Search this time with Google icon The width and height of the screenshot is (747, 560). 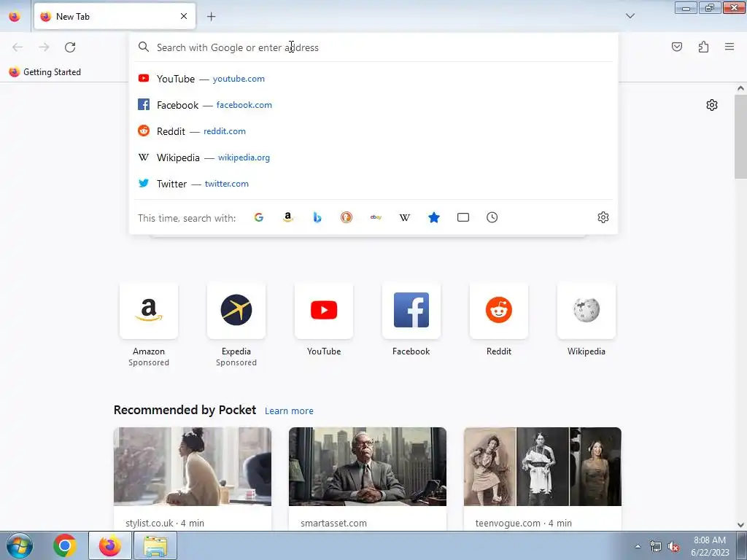[259, 217]
